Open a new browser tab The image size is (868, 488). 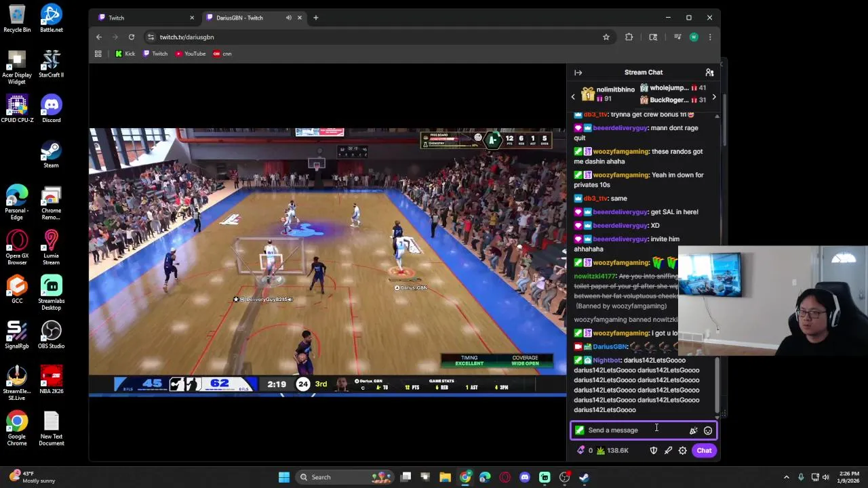coord(315,18)
